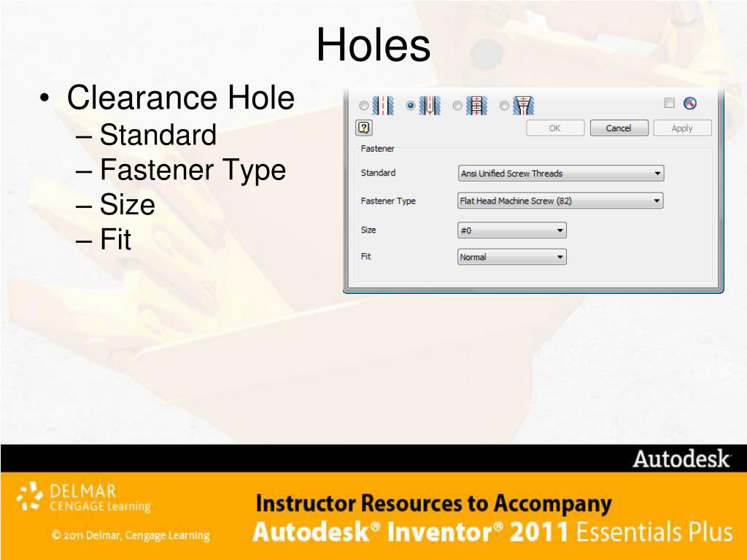This screenshot has height=560, width=747.
Task: Click the 2011 Delmar, Cengage Learning copyright text
Action: pyautogui.click(x=131, y=535)
